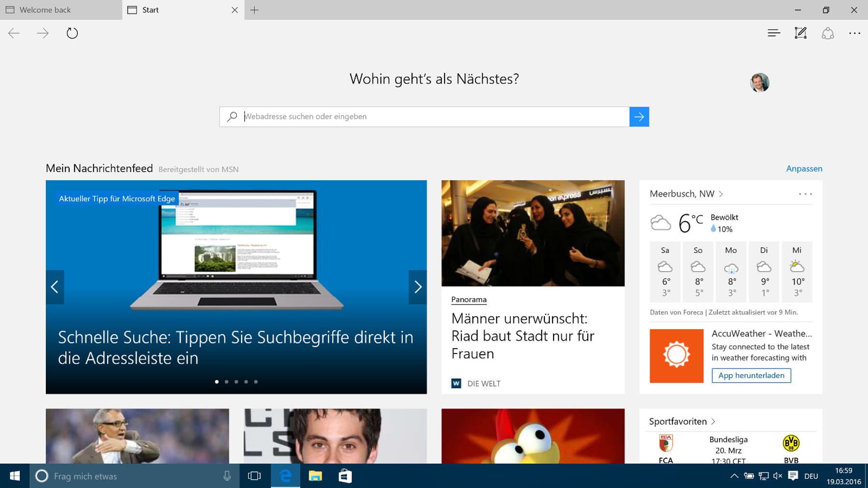Click the user profile picture

(759, 83)
